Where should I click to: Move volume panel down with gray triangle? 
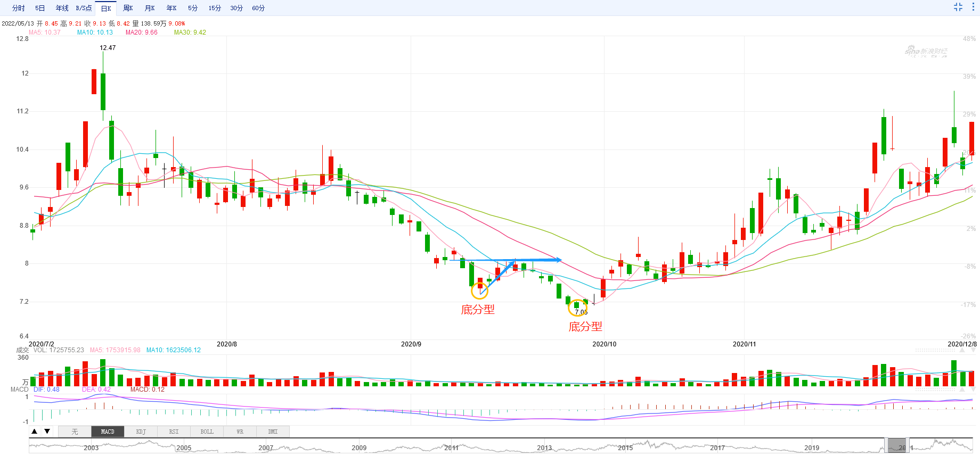(973, 350)
